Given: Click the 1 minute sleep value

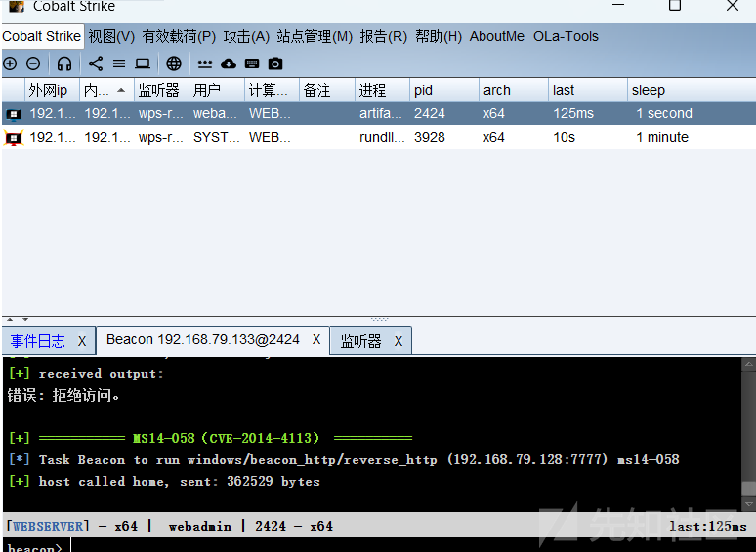Looking at the screenshot, I should (662, 138).
